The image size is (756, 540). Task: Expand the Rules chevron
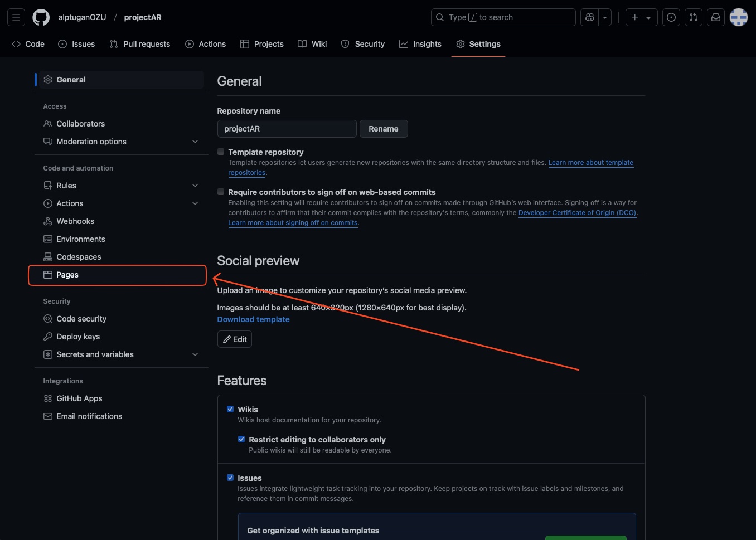(x=195, y=186)
